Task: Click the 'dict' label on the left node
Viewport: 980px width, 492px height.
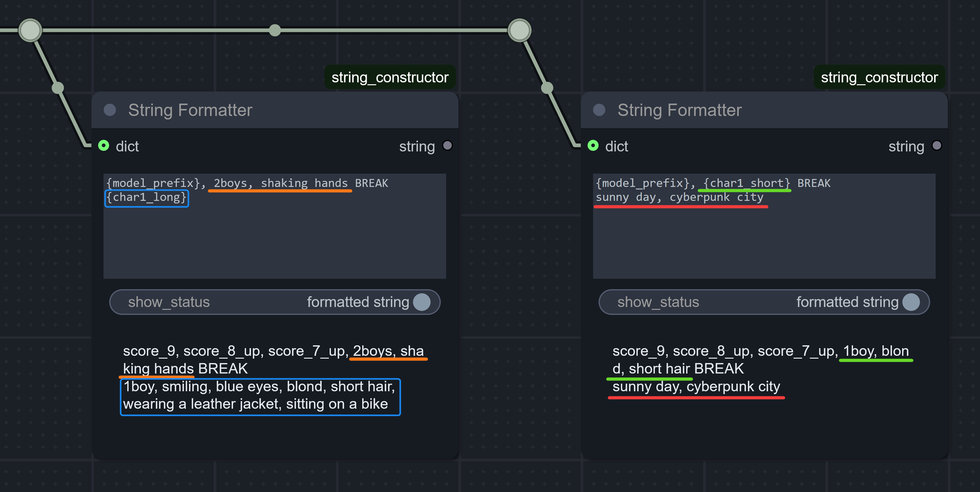Action: 127,146
